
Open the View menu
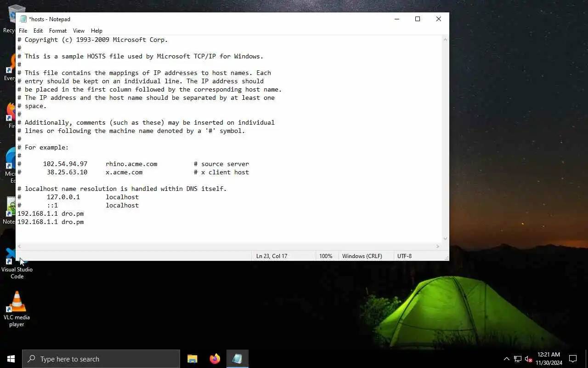(79, 31)
